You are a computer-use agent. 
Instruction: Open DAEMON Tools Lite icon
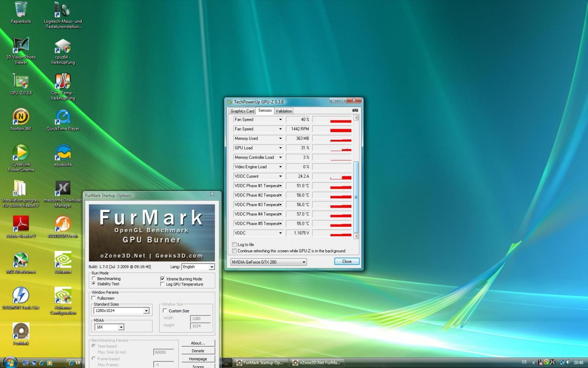tap(21, 295)
